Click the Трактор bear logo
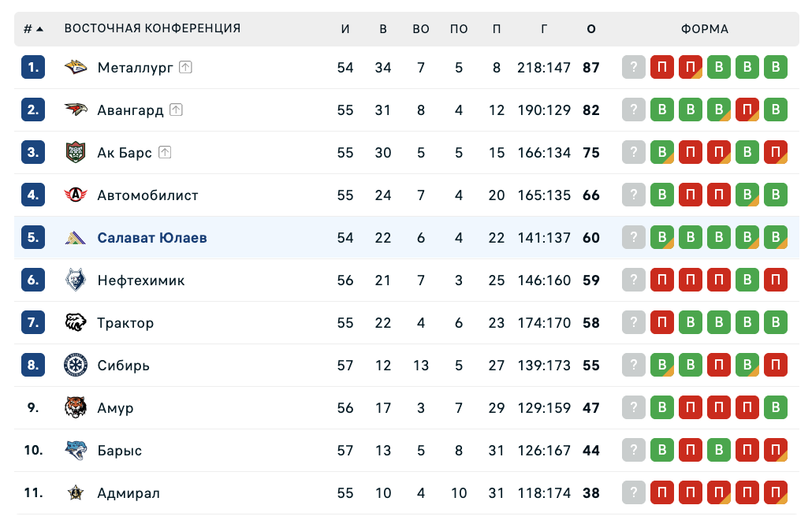Image resolution: width=812 pixels, height=520 pixels. (x=76, y=323)
